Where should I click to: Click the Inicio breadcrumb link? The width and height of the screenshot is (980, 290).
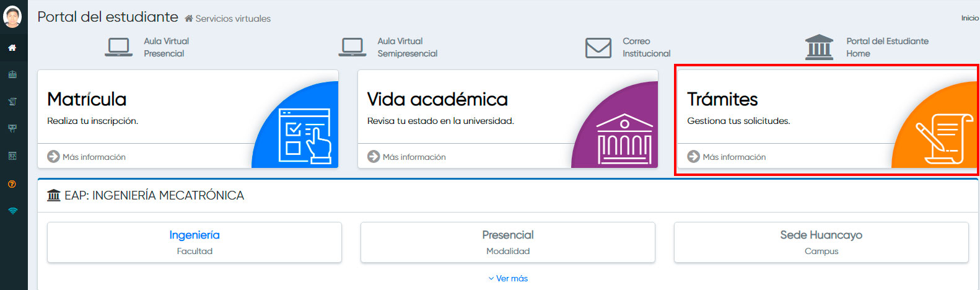[x=969, y=18]
